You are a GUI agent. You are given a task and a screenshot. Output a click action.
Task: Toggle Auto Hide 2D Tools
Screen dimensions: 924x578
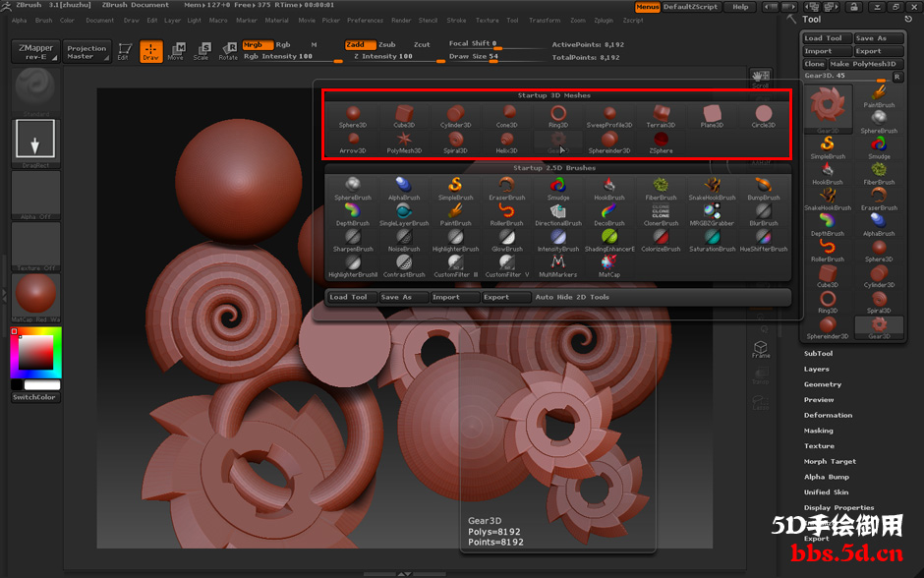[x=572, y=297]
